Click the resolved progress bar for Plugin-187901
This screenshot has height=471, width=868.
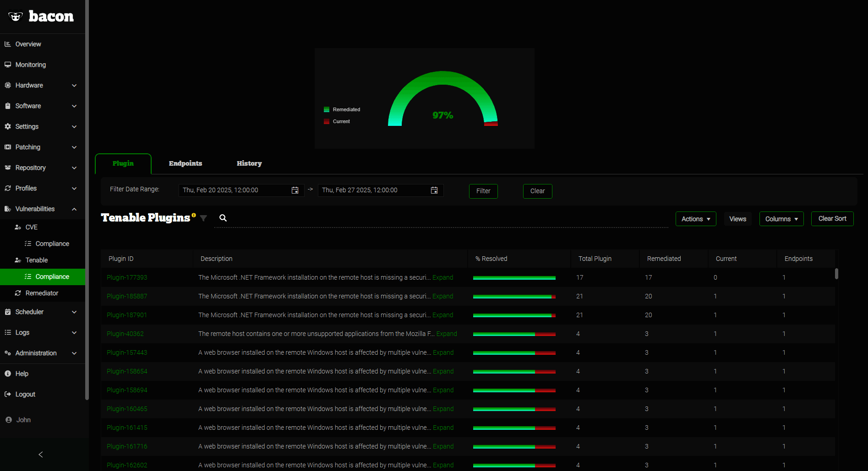coord(514,315)
